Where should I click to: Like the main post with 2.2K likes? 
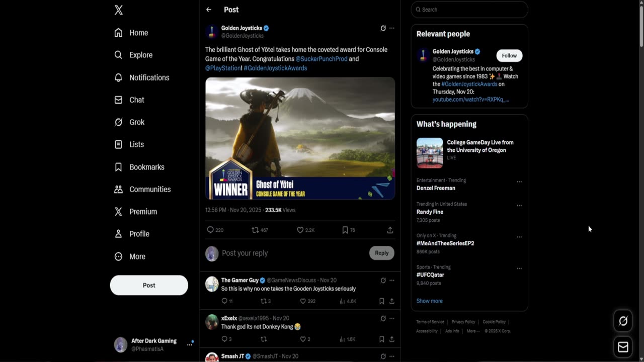305,230
